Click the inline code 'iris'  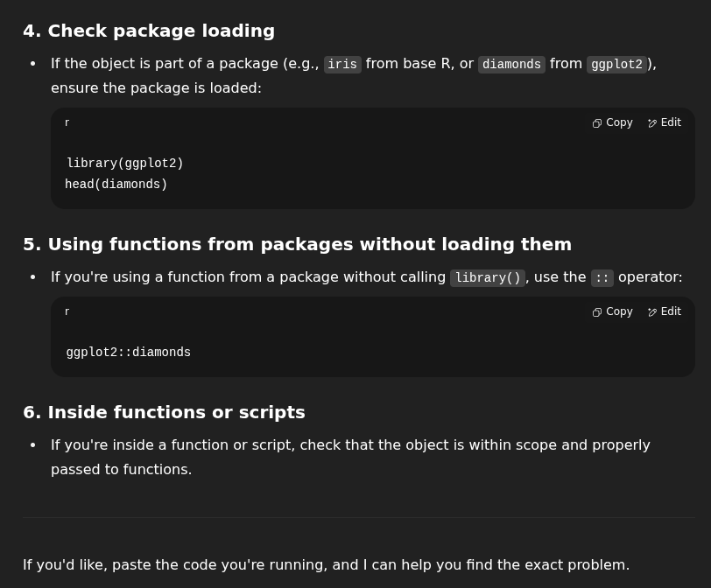[342, 65]
